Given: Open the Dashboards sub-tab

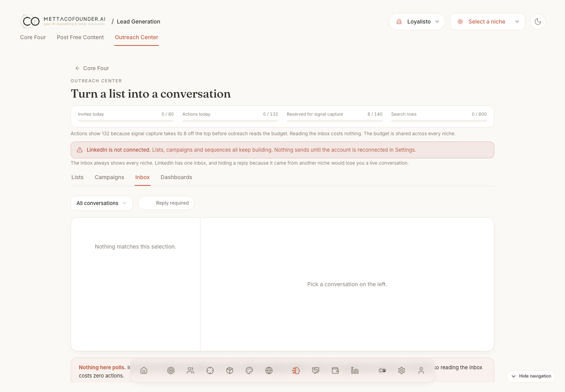Looking at the screenshot, I should coord(177,177).
